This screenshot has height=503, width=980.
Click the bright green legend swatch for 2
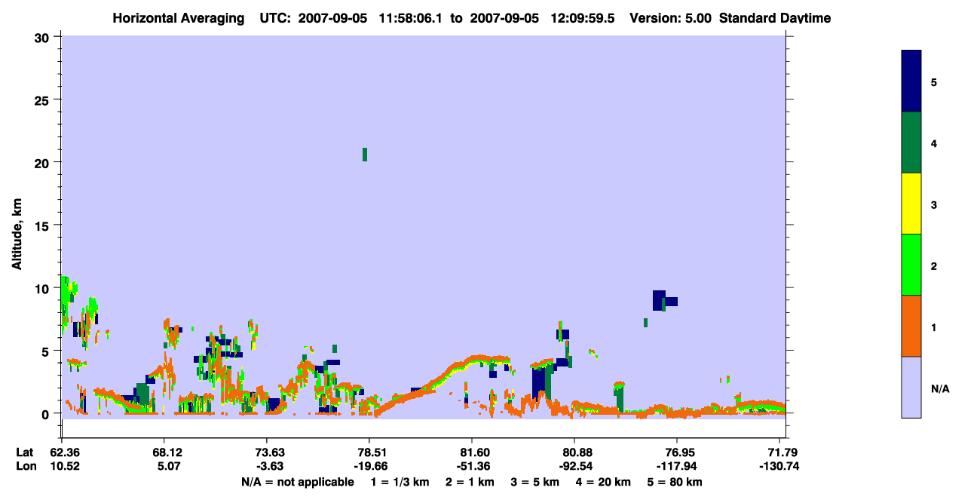pos(911,265)
